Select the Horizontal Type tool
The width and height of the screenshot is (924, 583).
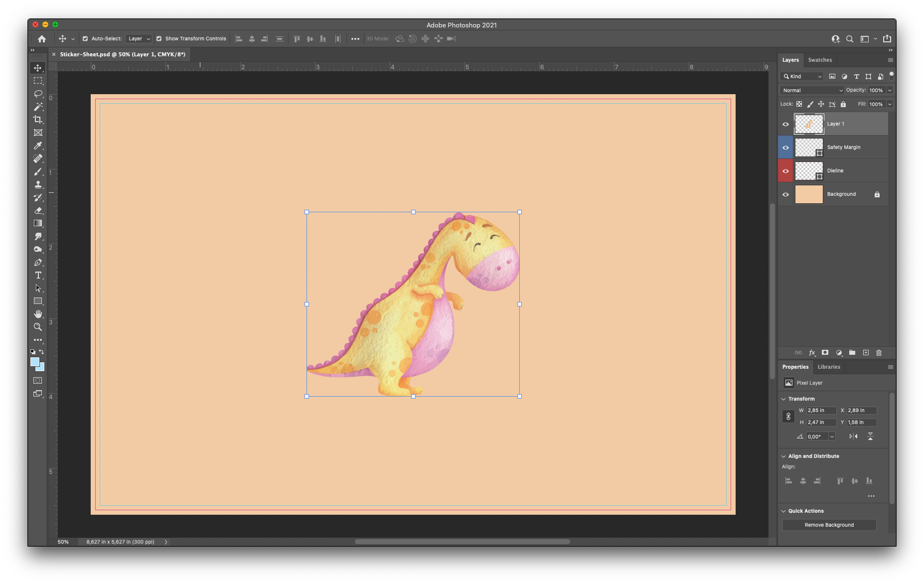click(38, 275)
